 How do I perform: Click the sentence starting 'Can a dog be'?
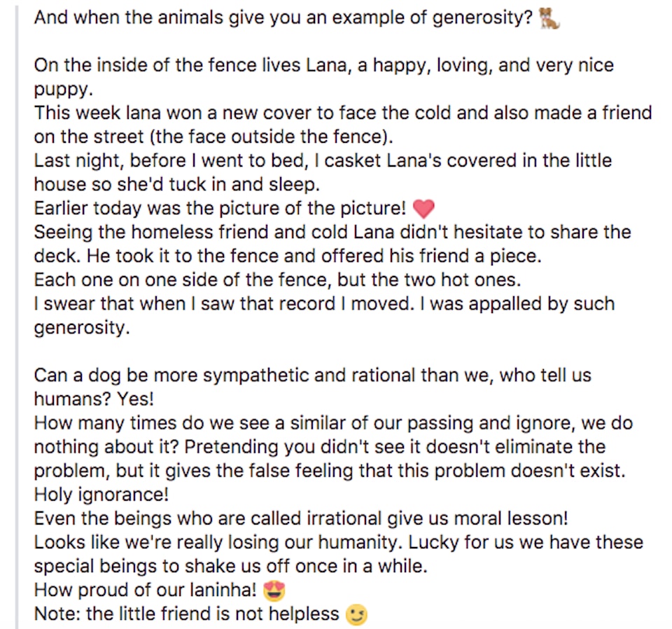313,387
